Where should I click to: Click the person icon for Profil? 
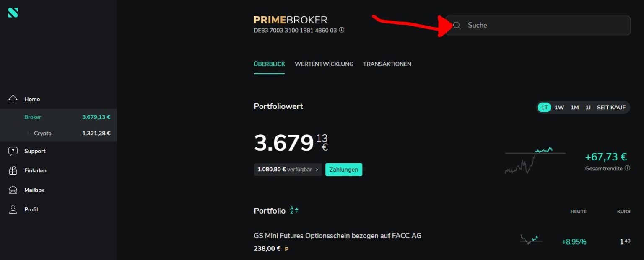coord(13,209)
